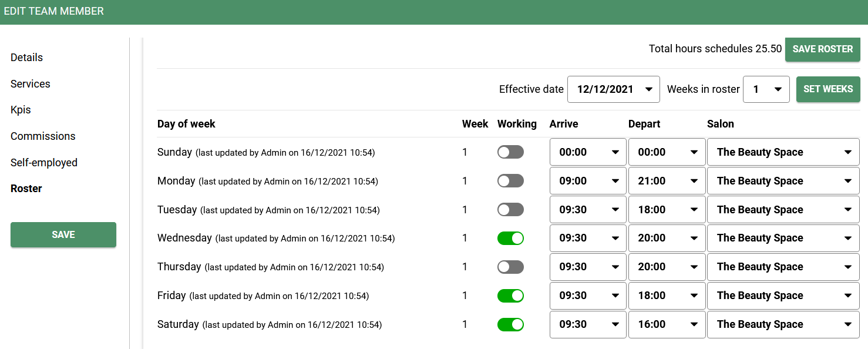Expand Thursday salon dropdown
This screenshot has width=868, height=349.
[783, 267]
